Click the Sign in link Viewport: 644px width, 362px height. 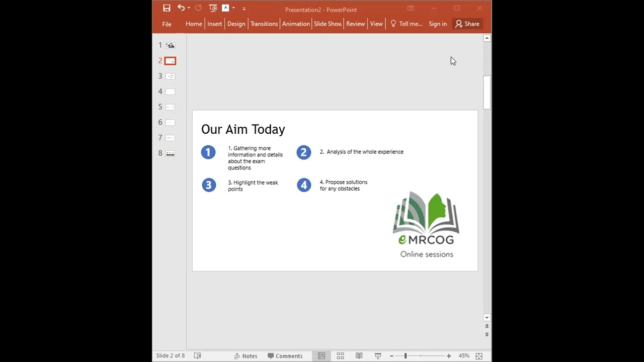(438, 24)
